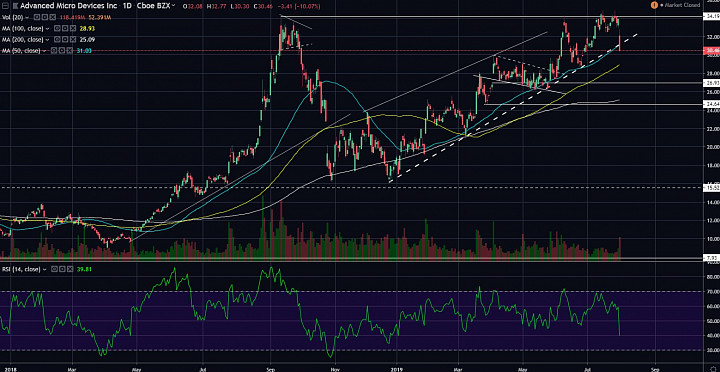Remove the Vol (20) indicator
The height and width of the screenshot is (372, 720).
53,17
